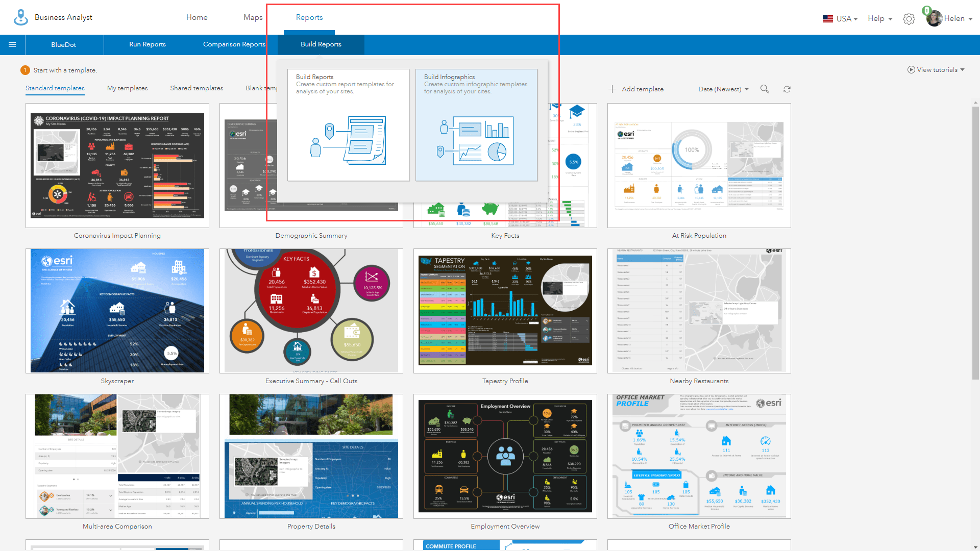Click Helen's profile avatar
The height and width of the screenshot is (551, 980).
tap(934, 19)
